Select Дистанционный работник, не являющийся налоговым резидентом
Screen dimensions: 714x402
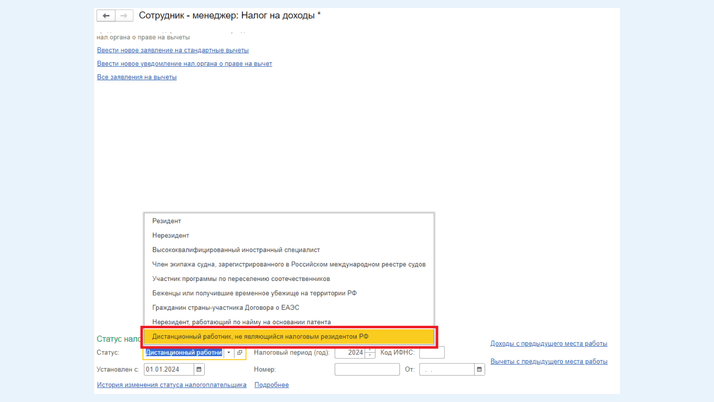289,337
